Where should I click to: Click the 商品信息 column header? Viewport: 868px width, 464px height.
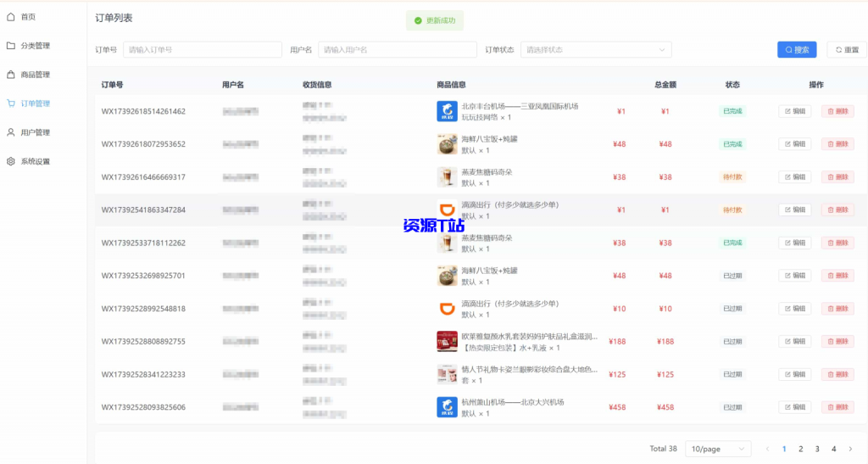click(451, 85)
